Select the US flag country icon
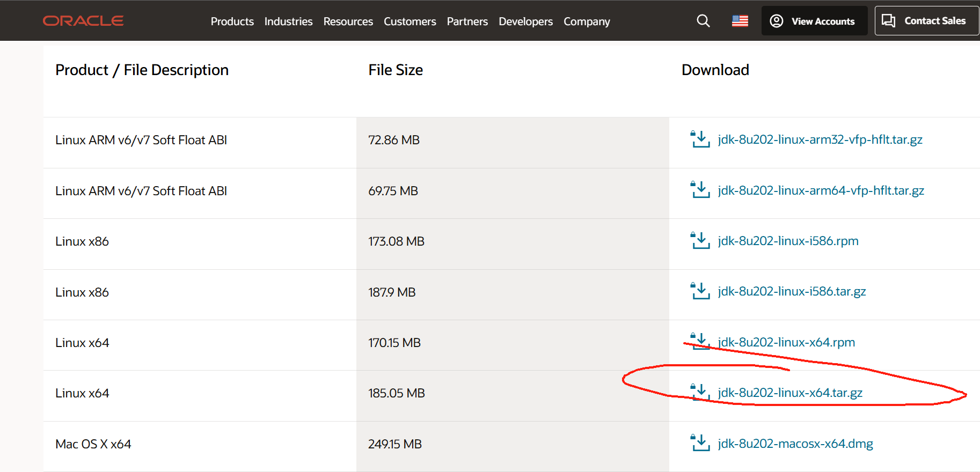This screenshot has width=980, height=472. click(x=740, y=21)
